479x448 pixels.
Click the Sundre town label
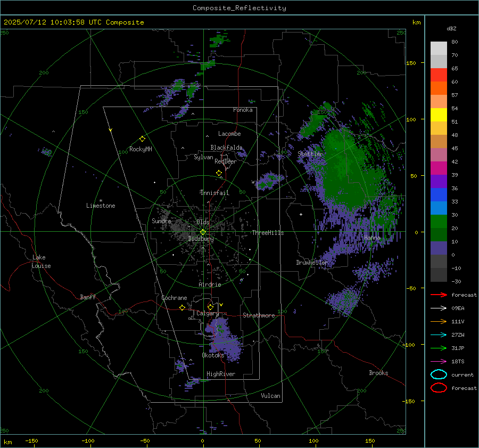(x=161, y=221)
